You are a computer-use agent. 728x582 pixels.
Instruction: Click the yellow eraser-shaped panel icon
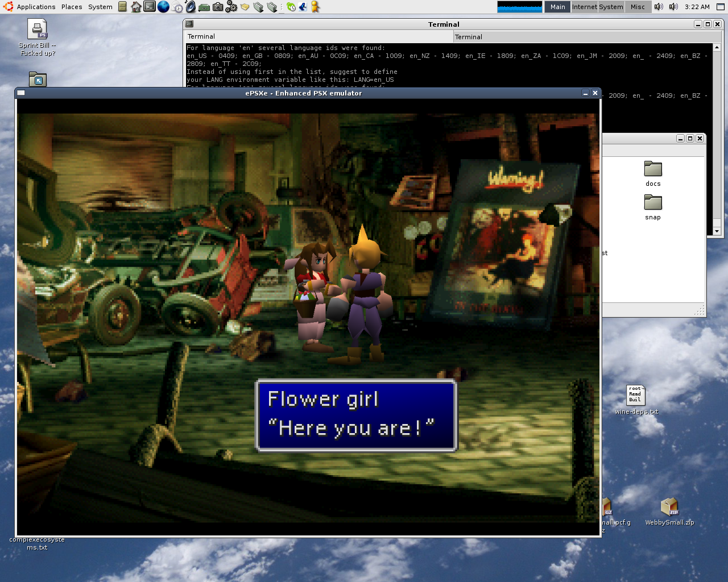pyautogui.click(x=245, y=7)
